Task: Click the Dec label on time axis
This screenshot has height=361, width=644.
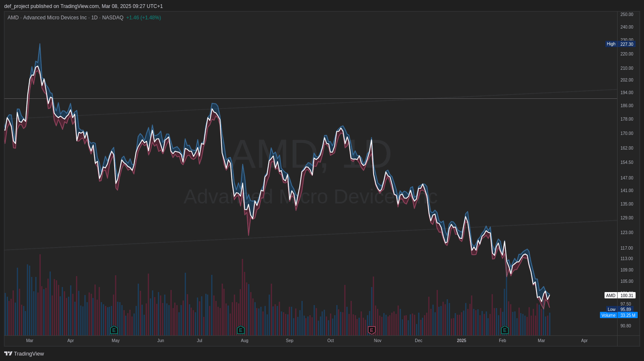Action: (419, 340)
